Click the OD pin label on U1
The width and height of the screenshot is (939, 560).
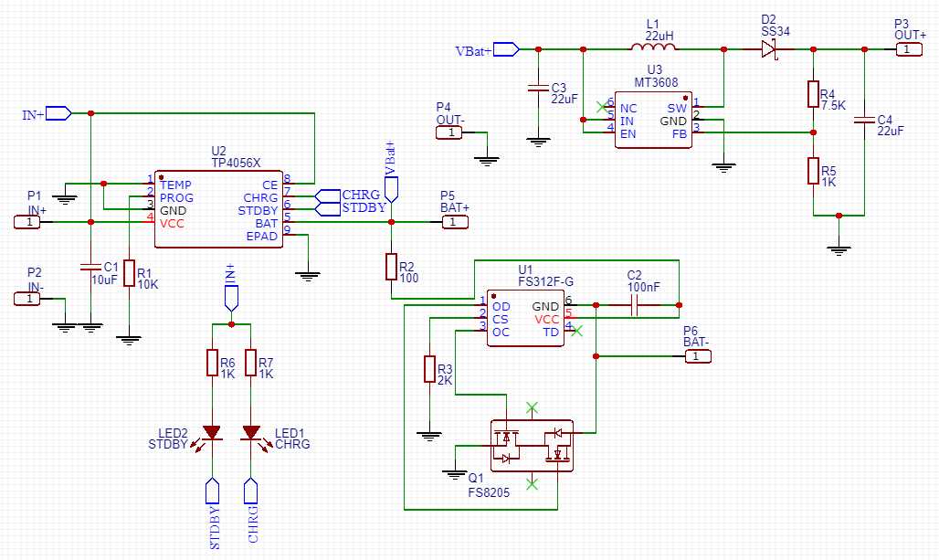click(x=501, y=307)
